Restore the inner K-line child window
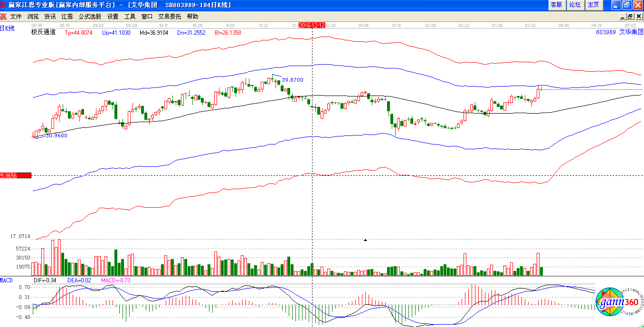 pos(630,16)
